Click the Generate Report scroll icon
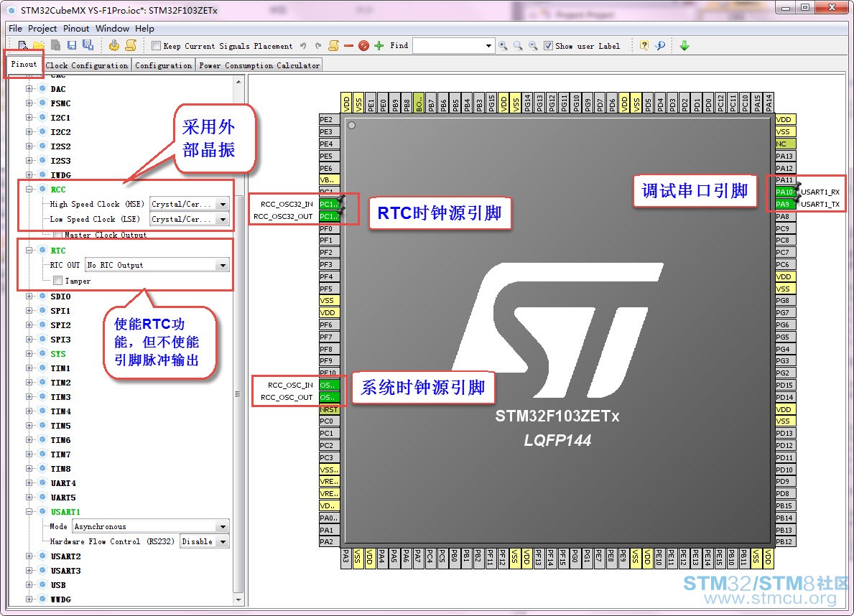Image resolution: width=854 pixels, height=616 pixels. click(131, 45)
